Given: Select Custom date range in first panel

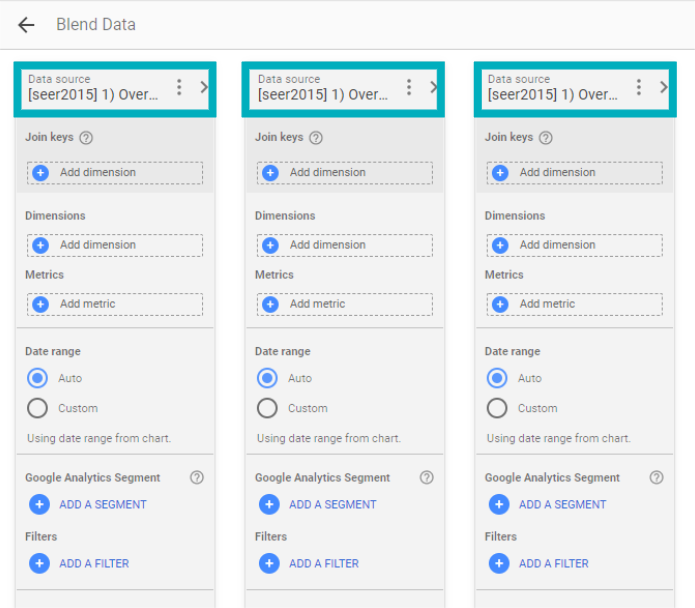Looking at the screenshot, I should (38, 408).
